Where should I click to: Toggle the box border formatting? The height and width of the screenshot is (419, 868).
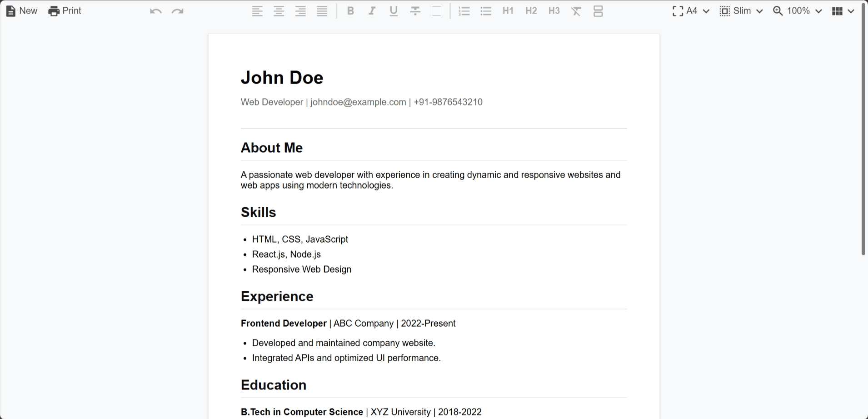pyautogui.click(x=436, y=10)
